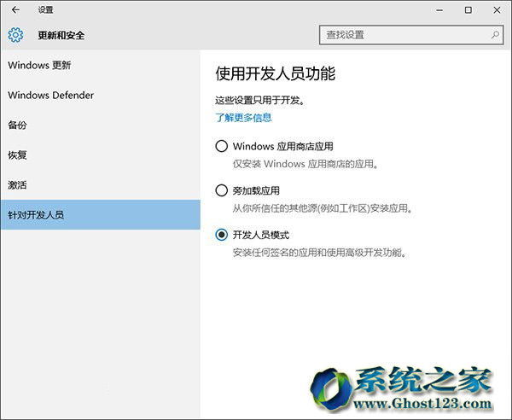Click the 更新和安全 header title

click(x=61, y=35)
